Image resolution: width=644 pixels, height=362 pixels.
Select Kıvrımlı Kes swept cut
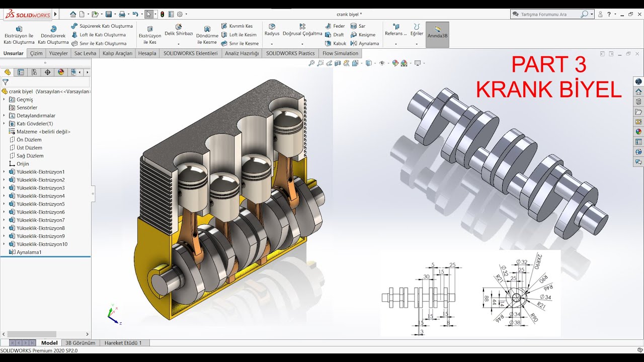237,26
